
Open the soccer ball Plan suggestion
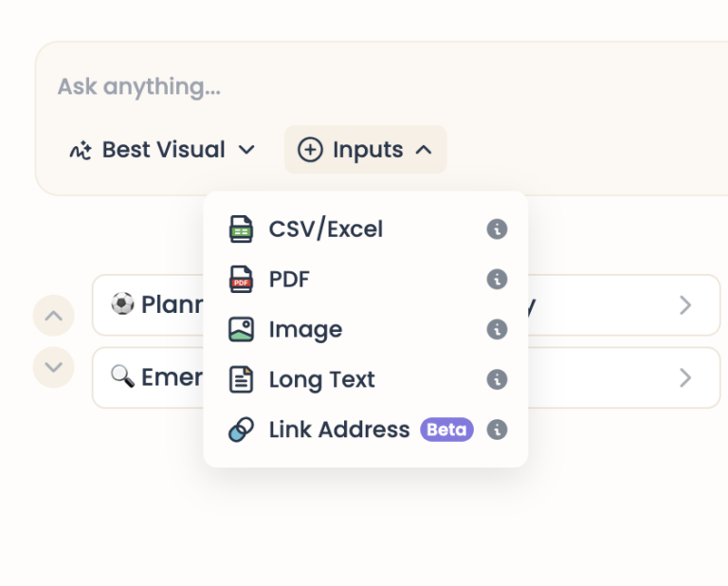point(152,305)
